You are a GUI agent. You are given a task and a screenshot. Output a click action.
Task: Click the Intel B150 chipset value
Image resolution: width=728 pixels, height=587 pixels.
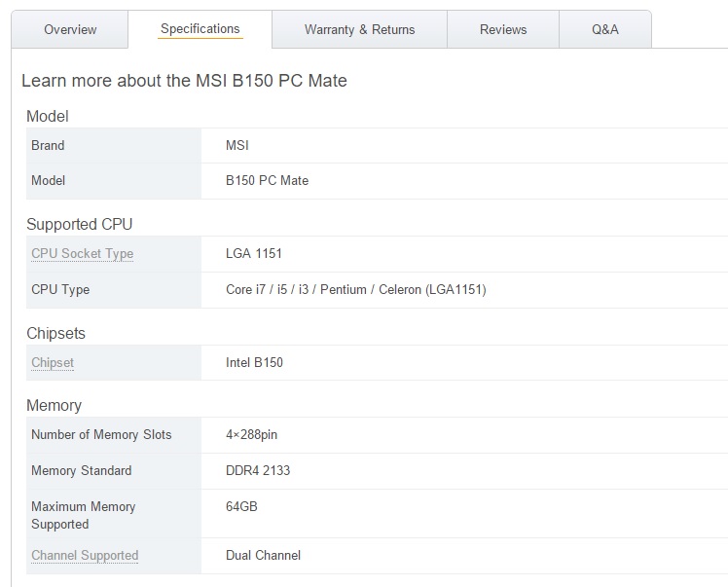coord(254,363)
